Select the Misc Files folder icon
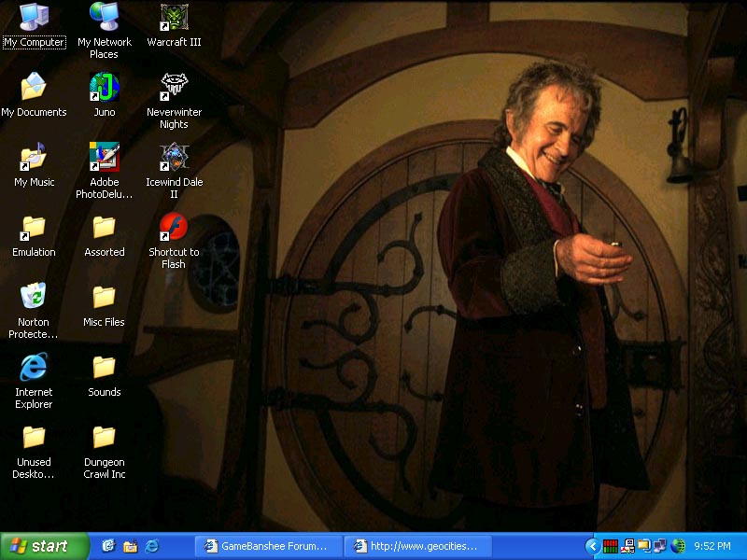Screen dimensions: 747x560 (104, 305)
